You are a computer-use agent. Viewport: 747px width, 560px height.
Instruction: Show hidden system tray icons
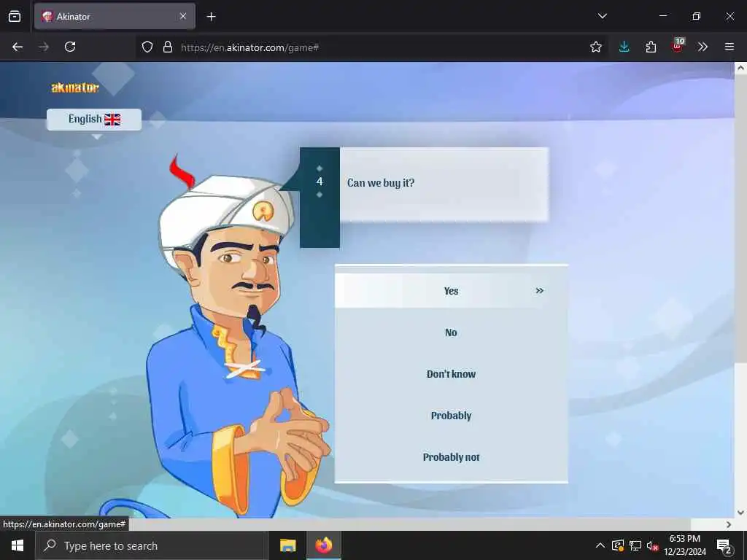pyautogui.click(x=600, y=545)
